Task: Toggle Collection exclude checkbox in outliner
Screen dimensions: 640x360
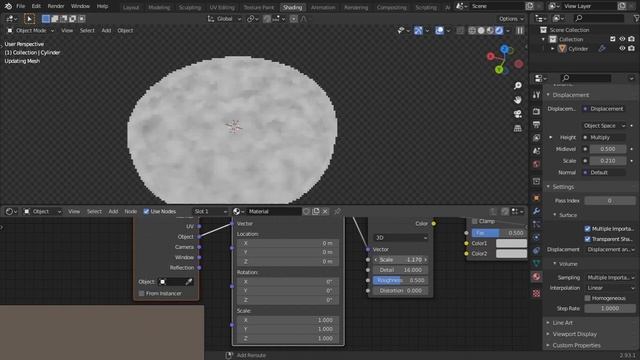Action: click(612, 39)
